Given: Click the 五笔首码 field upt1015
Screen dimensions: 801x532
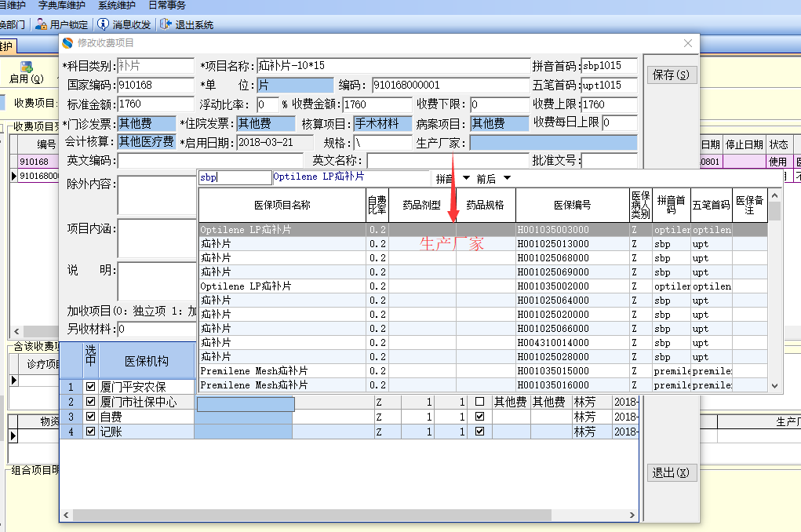Looking at the screenshot, I should click(610, 86).
